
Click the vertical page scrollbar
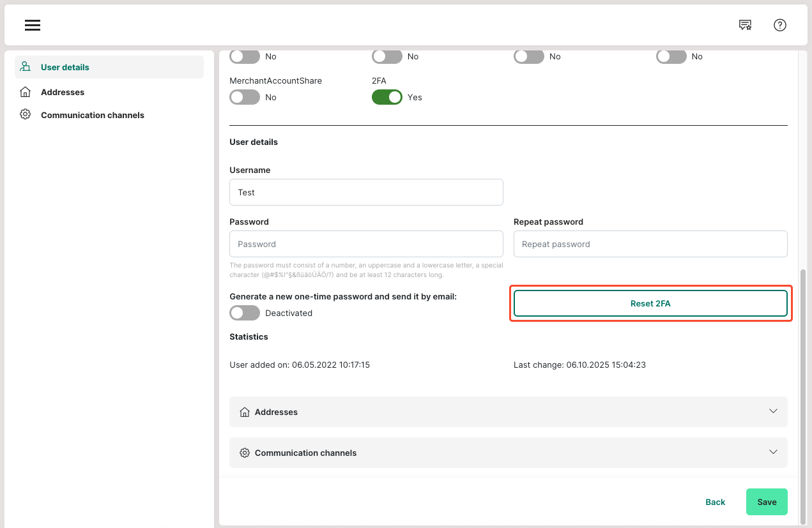pyautogui.click(x=803, y=383)
